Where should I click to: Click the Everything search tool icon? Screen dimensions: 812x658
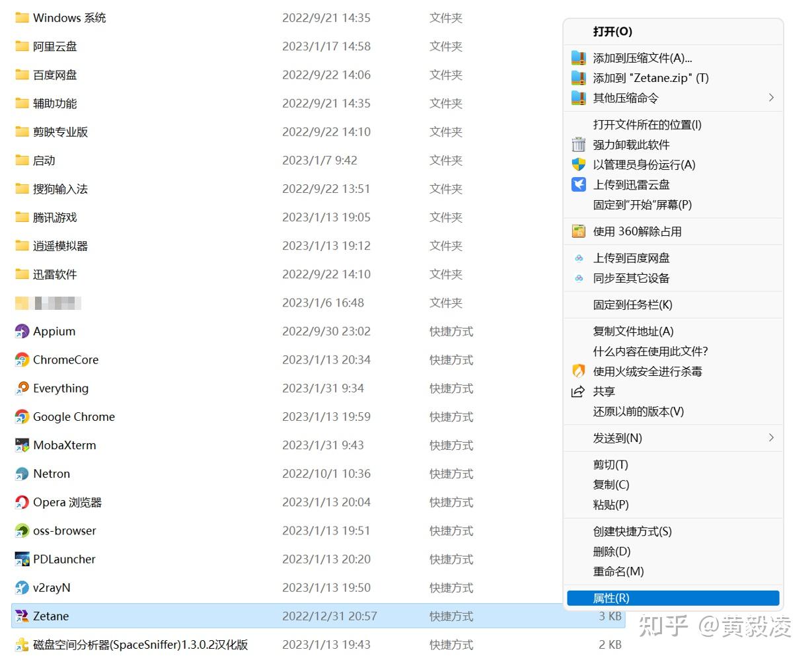pos(22,388)
